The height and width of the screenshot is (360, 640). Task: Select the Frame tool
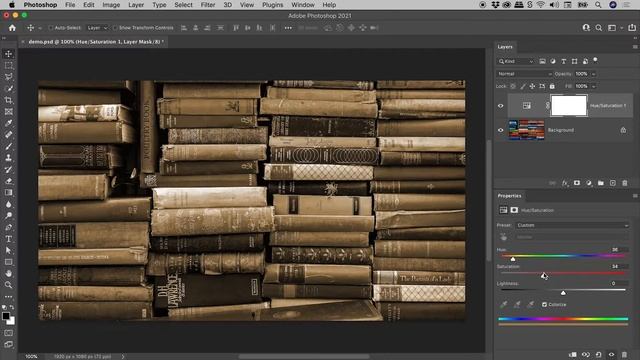(x=9, y=111)
